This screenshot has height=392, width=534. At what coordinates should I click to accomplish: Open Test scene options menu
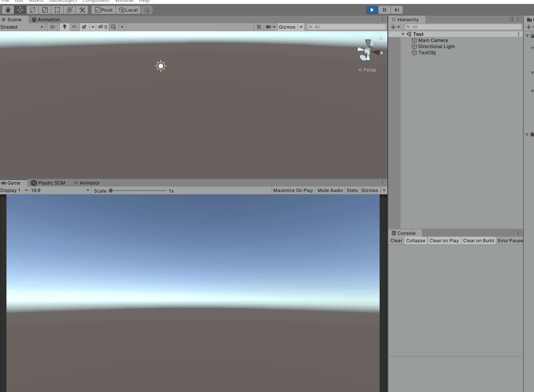[519, 34]
